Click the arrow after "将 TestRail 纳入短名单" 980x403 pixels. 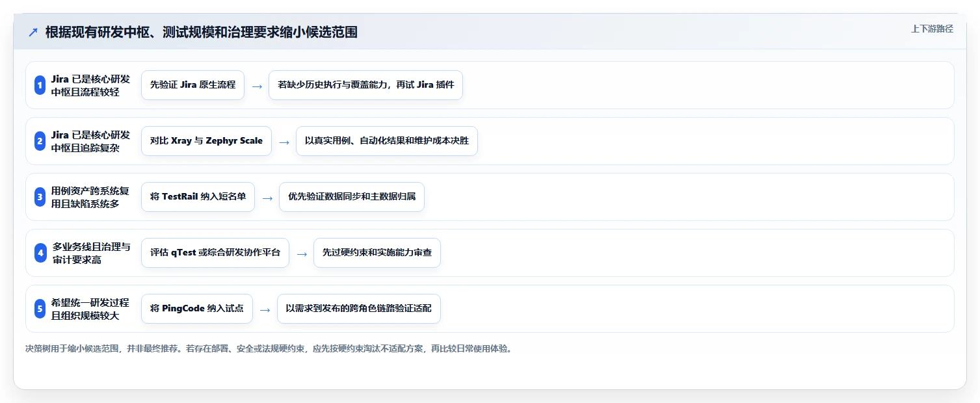point(267,198)
